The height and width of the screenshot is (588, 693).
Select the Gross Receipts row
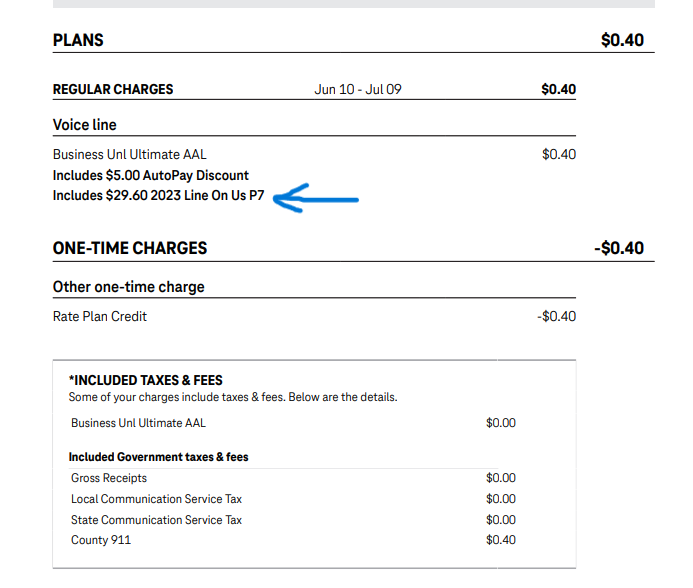pyautogui.click(x=293, y=478)
